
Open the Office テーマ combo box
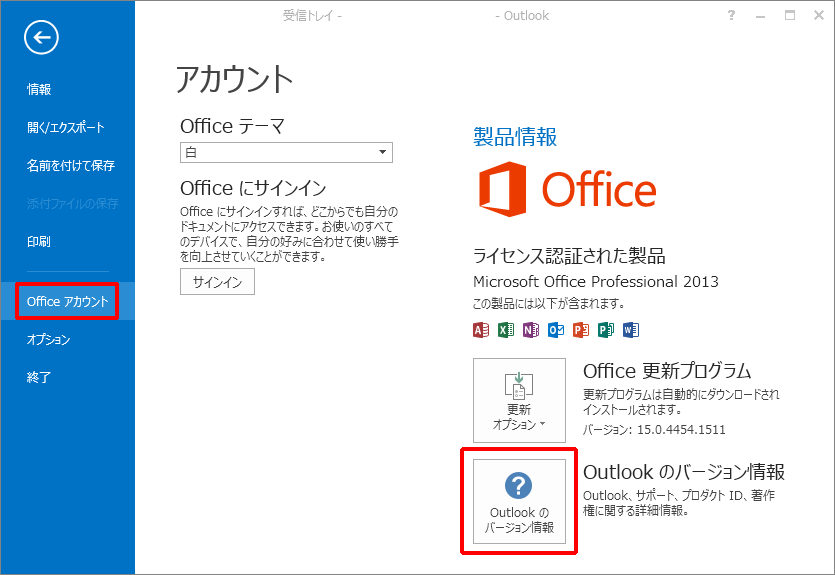coord(286,152)
